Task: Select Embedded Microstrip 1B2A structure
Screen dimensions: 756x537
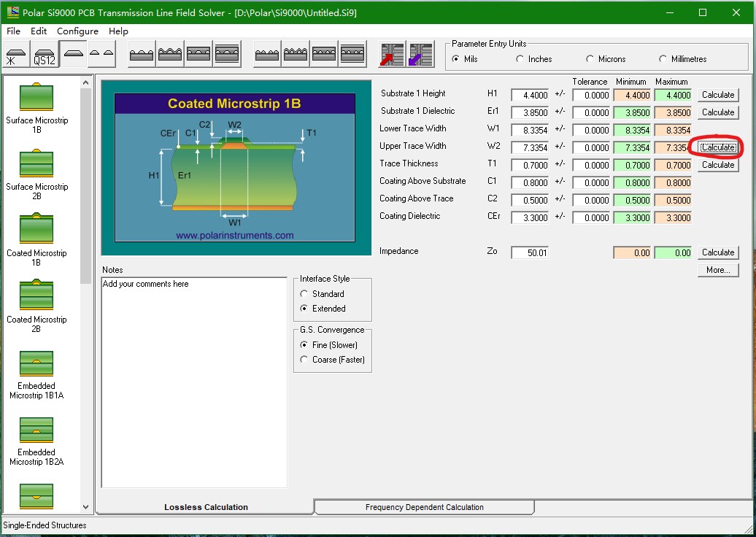Action: (36, 441)
